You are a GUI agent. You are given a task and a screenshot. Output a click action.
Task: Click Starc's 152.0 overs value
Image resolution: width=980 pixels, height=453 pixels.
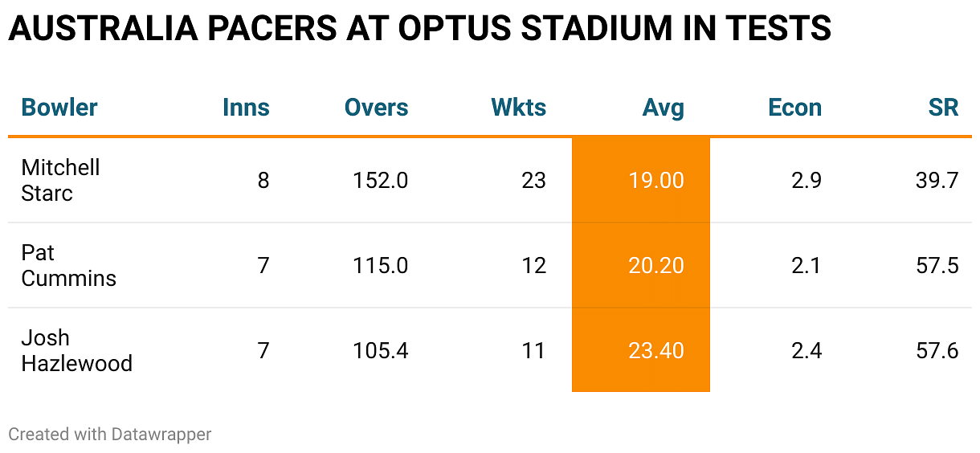[380, 180]
